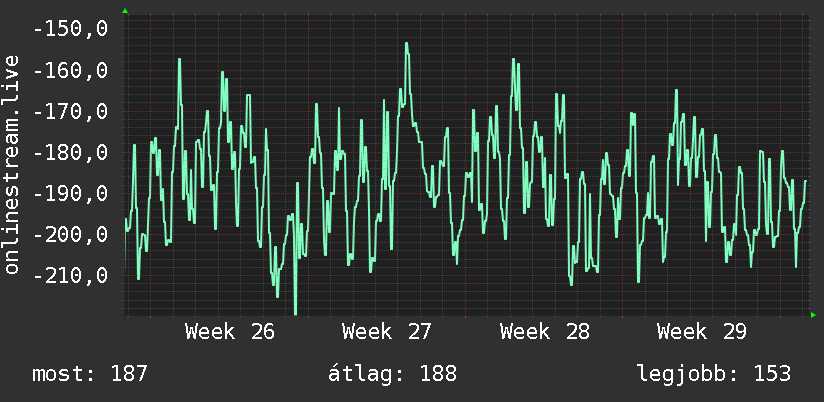The height and width of the screenshot is (402, 824).
Task: Click the 'átlag: 188' average value text
Action: 393,374
